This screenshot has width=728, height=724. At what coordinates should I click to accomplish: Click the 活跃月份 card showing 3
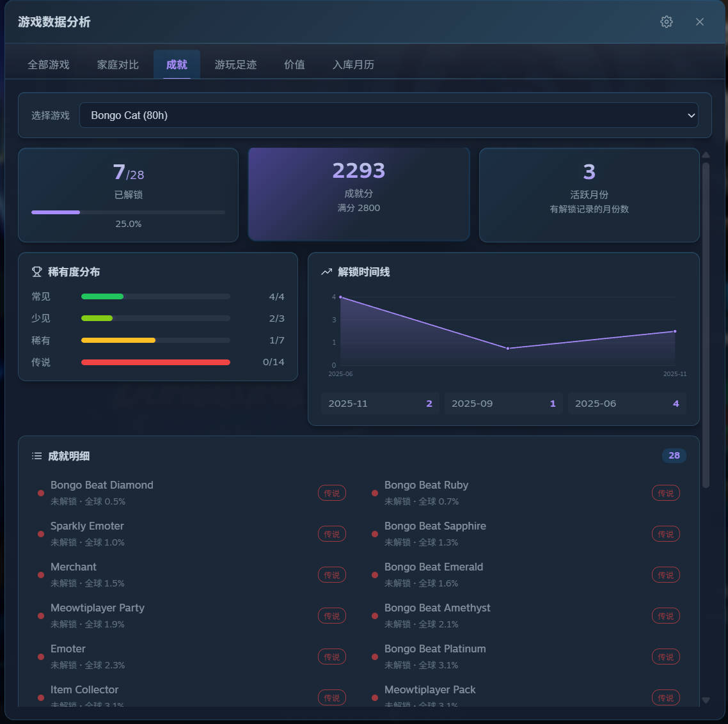point(589,195)
